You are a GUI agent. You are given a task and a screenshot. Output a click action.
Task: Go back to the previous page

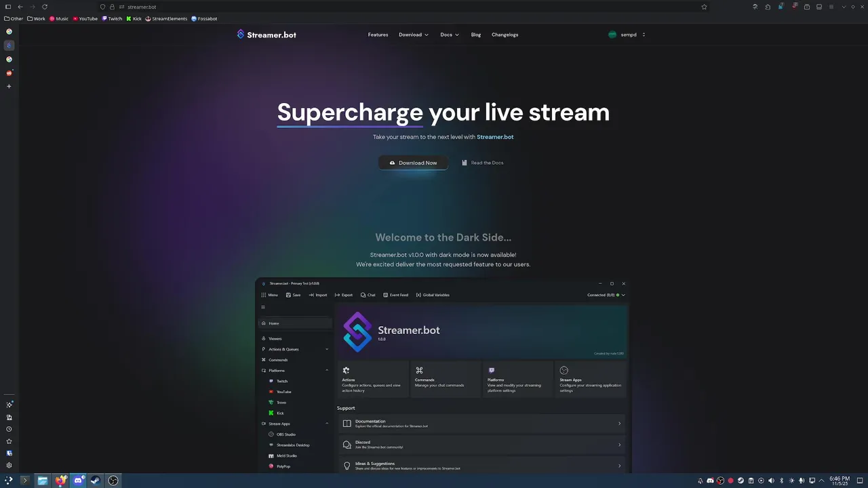(x=20, y=7)
